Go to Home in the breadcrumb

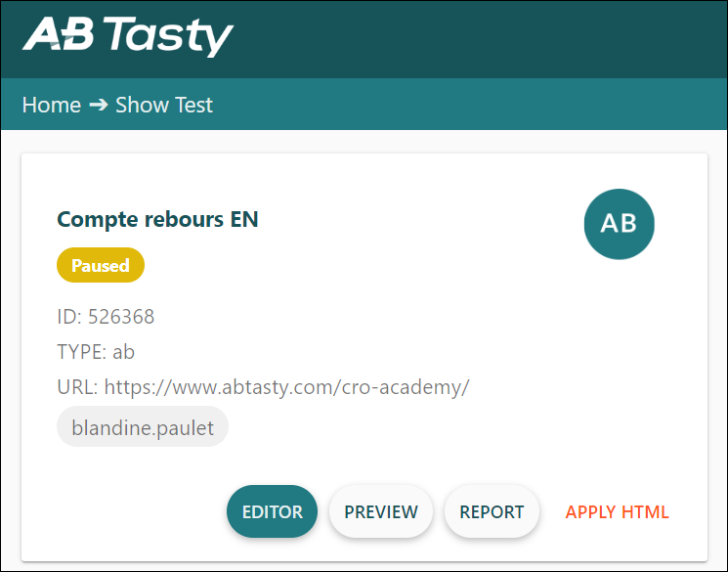click(52, 105)
